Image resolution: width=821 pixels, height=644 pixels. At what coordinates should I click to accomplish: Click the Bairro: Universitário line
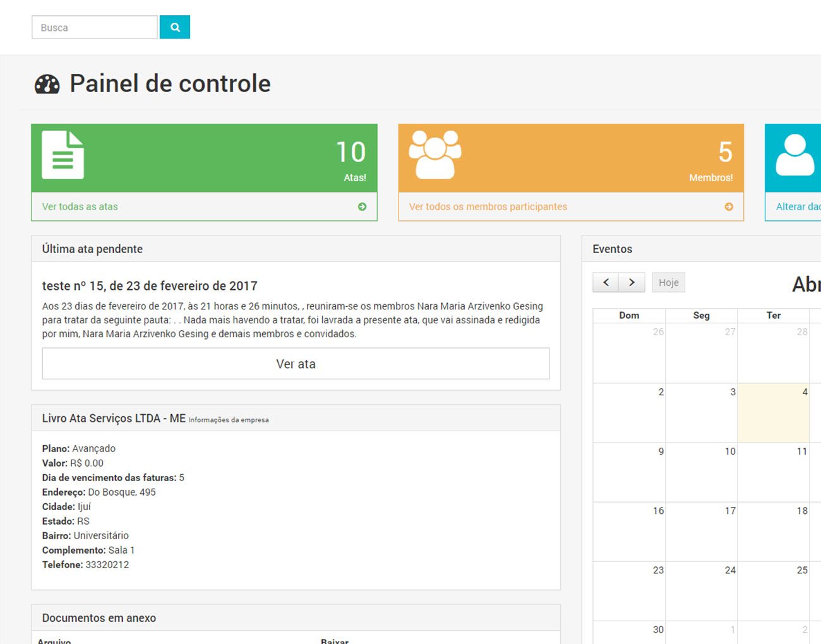coord(85,535)
